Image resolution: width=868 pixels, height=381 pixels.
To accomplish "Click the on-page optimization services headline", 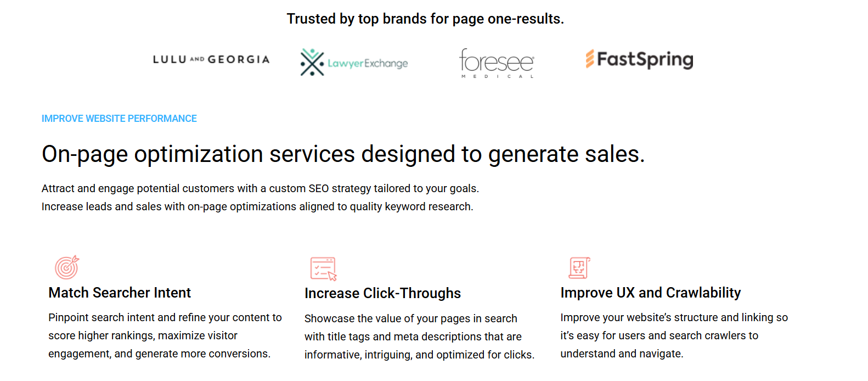I will tap(343, 154).
